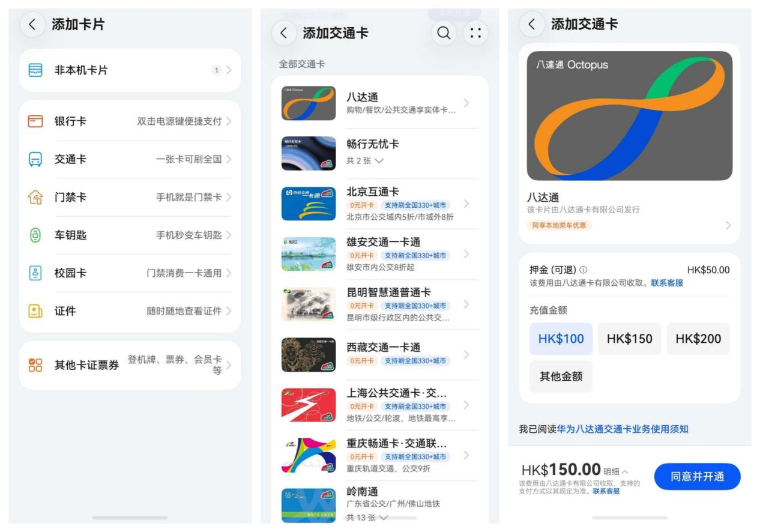Tap the info icon beside 押金 (可退)
Image resolution: width=760 pixels, height=532 pixels.
[584, 270]
